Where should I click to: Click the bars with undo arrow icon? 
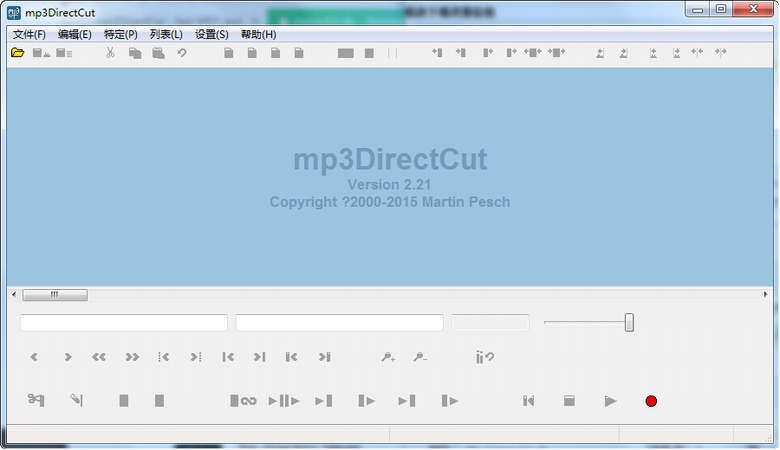click(x=485, y=357)
